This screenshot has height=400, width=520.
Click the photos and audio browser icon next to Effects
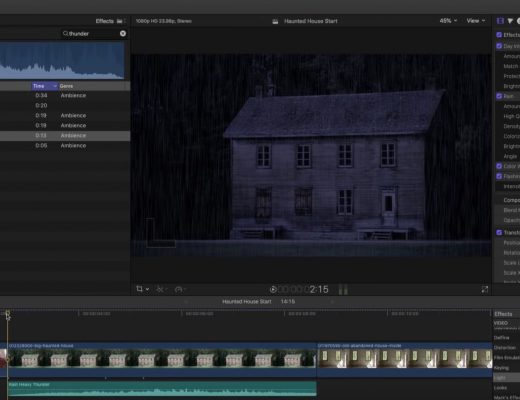(x=119, y=21)
